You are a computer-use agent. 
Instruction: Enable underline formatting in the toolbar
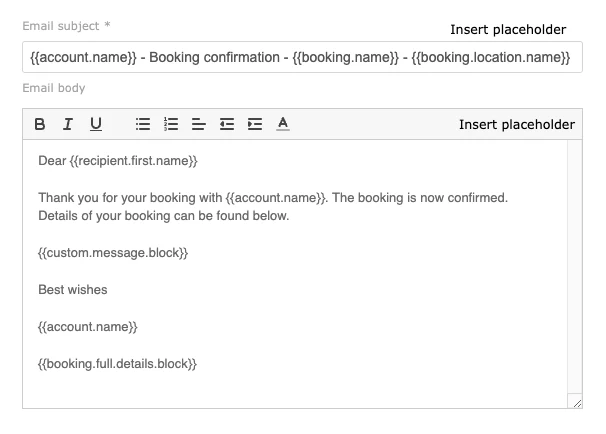[96, 124]
